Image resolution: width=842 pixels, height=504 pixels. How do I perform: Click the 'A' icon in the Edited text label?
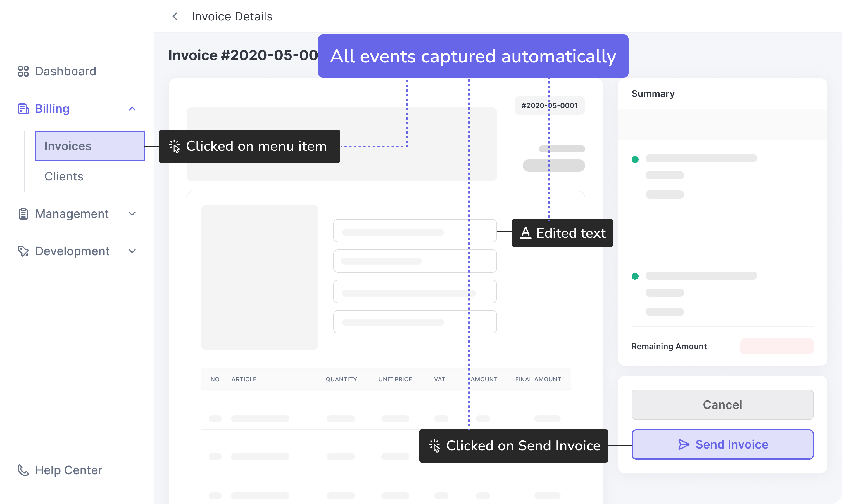pyautogui.click(x=526, y=233)
